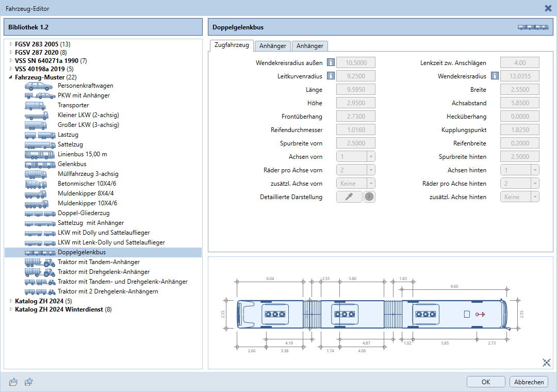
Task: Click zoom-to-fit icon in vehicle preview
Action: [547, 363]
